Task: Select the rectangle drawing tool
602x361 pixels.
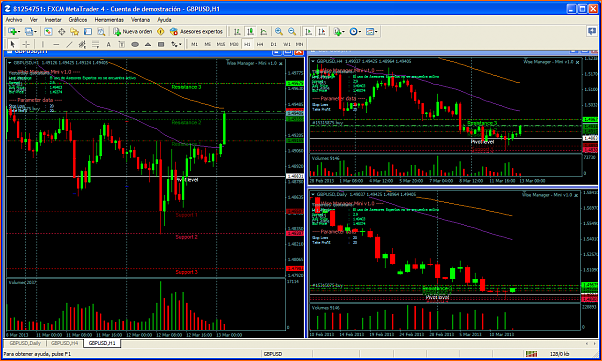Action: [161, 45]
